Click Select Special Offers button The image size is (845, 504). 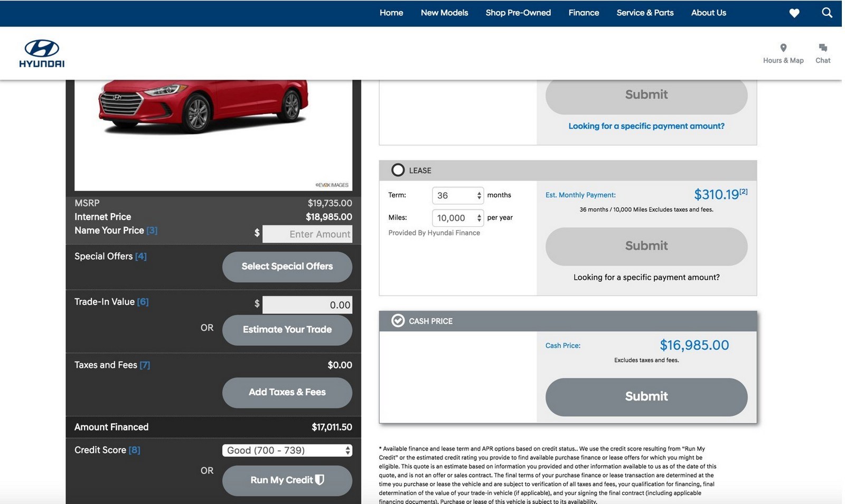(x=287, y=267)
